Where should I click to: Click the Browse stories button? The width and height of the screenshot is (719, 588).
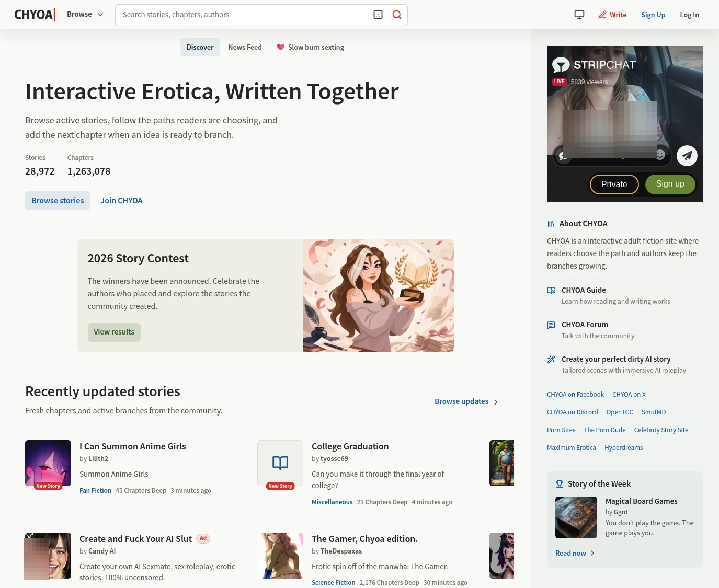point(58,201)
